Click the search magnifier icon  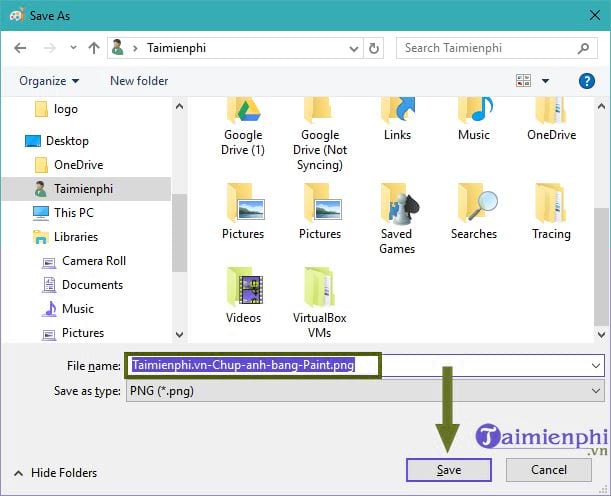pos(583,48)
